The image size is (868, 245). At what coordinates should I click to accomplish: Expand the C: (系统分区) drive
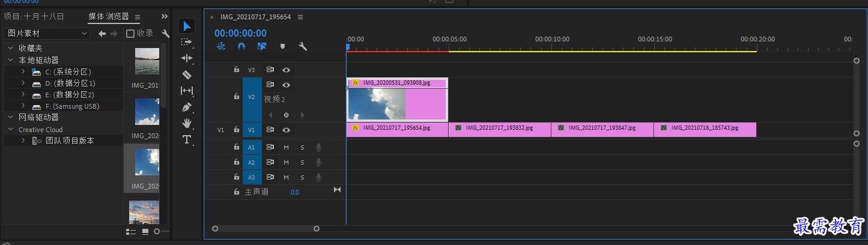(x=23, y=71)
